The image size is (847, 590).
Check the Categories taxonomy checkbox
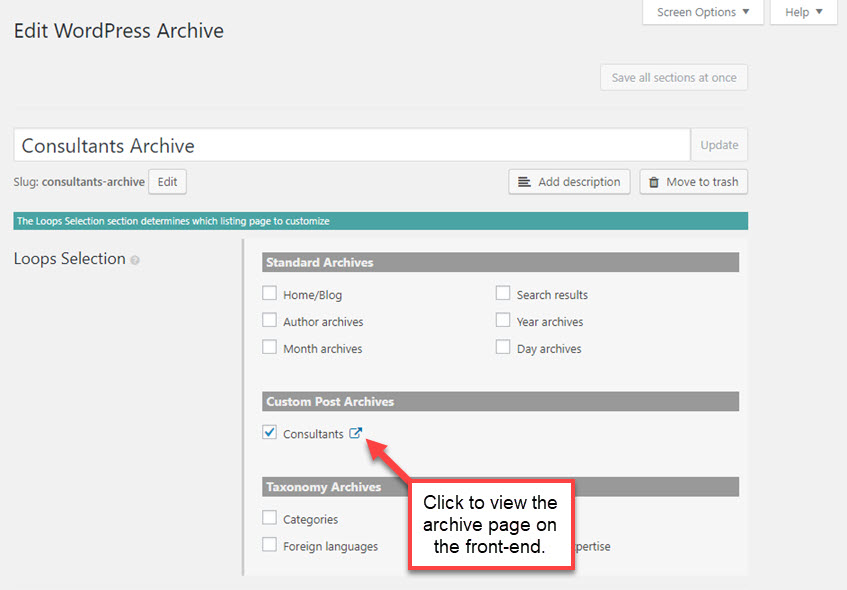(270, 518)
